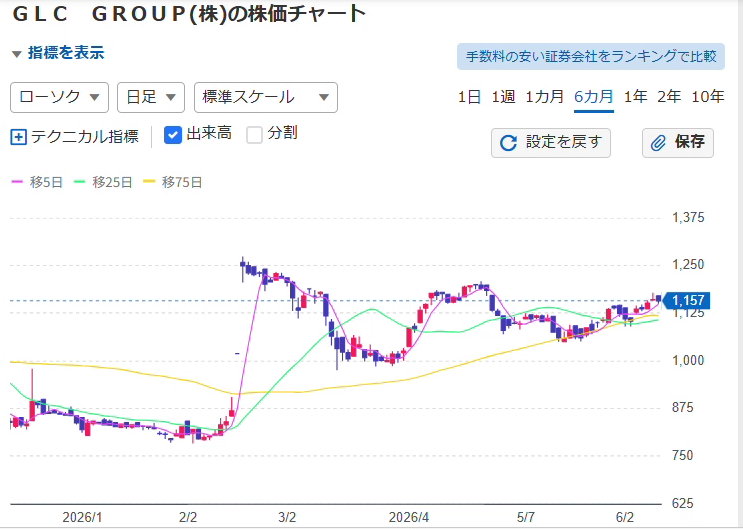Click the 保存 text label
Screen dimensions: 743x531
[690, 142]
